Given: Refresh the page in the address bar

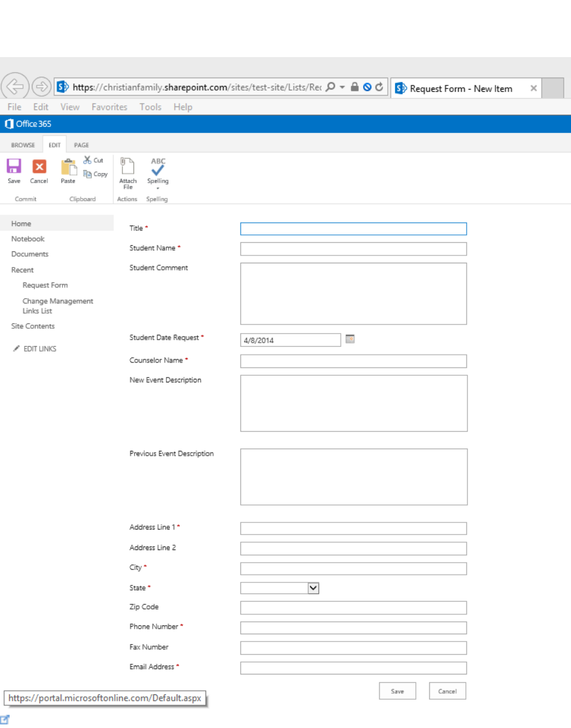Looking at the screenshot, I should pos(379,87).
